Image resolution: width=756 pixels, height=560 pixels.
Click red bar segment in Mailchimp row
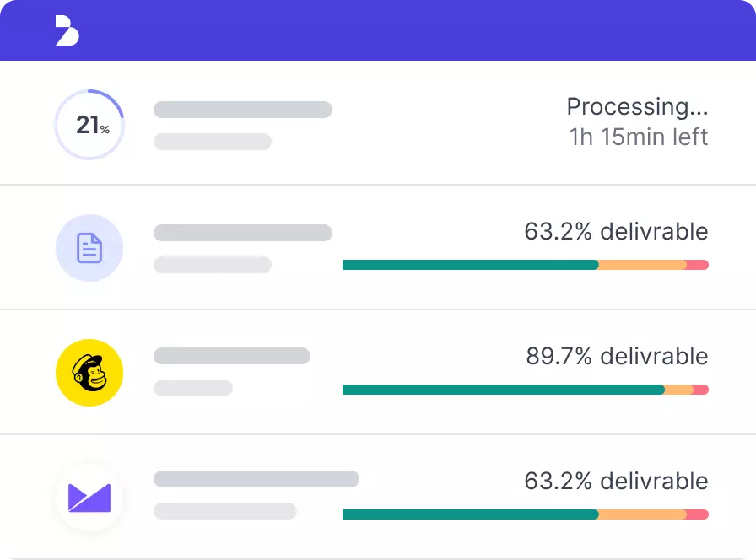700,390
